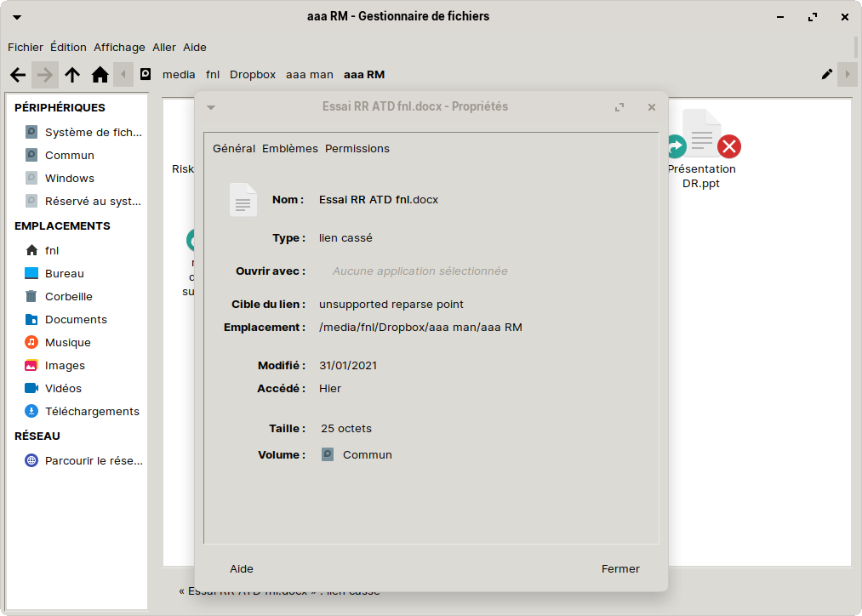Viewport: 862px width, 616px height.
Task: Open the properties dialog window menu arrow
Action: tap(211, 107)
